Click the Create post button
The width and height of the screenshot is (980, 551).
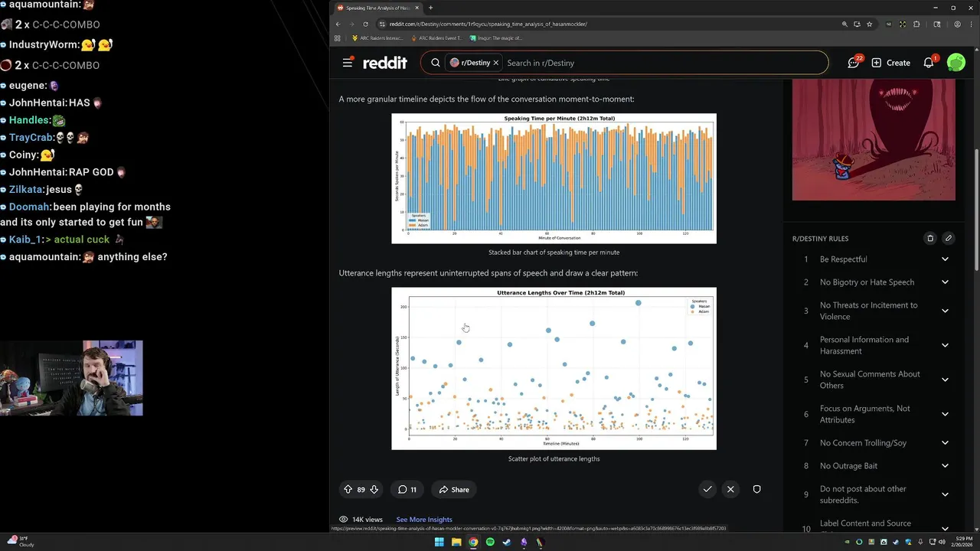coord(890,63)
